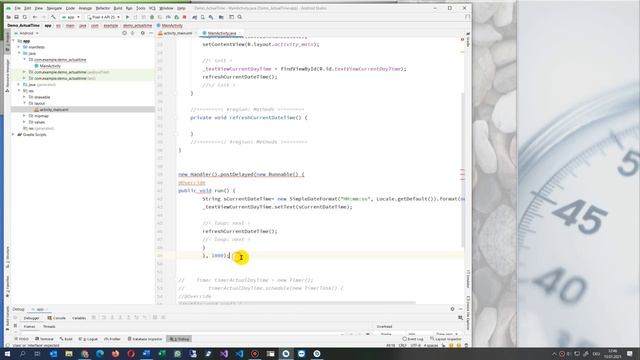Image resolution: width=640 pixels, height=360 pixels.
Task: Switch to the MainActivity.java editor tab
Action: click(x=222, y=33)
